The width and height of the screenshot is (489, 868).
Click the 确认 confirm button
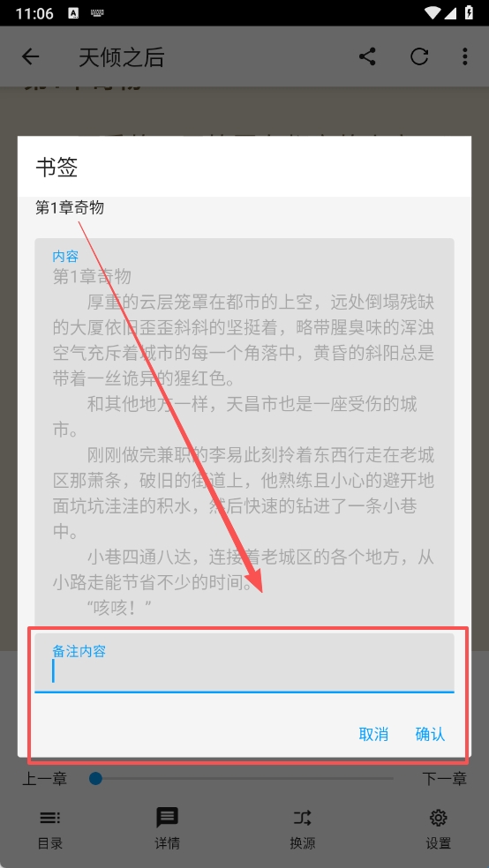430,735
